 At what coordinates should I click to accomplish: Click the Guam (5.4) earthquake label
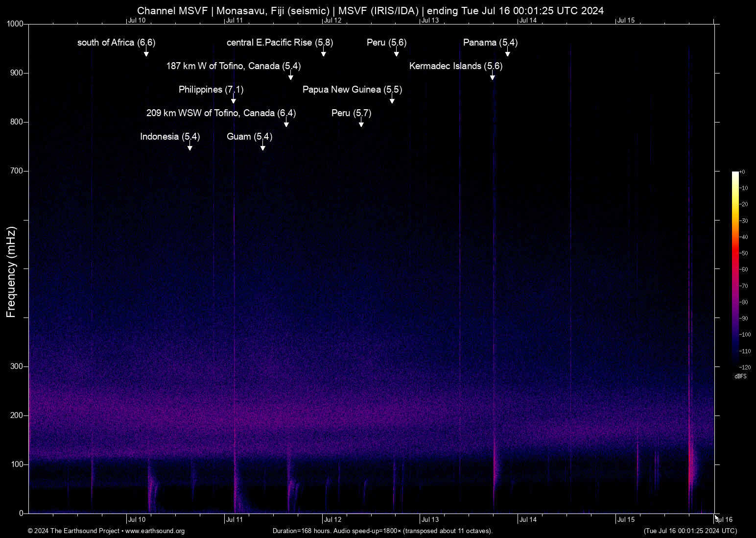249,137
